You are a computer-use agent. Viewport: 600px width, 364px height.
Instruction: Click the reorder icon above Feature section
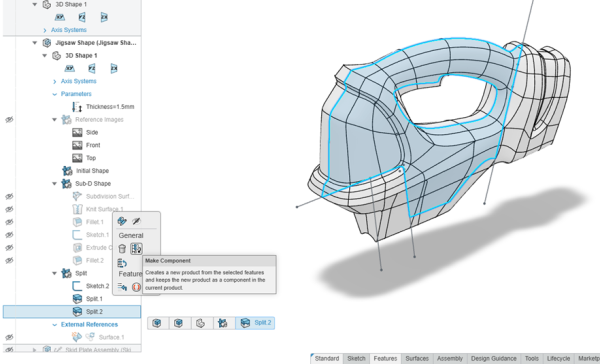[x=122, y=263]
